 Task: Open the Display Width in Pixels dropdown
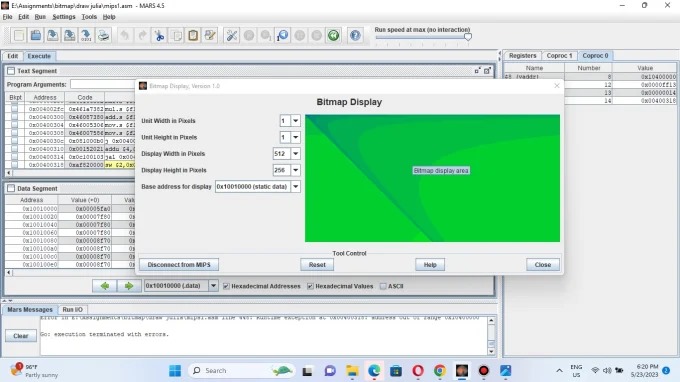tap(295, 153)
